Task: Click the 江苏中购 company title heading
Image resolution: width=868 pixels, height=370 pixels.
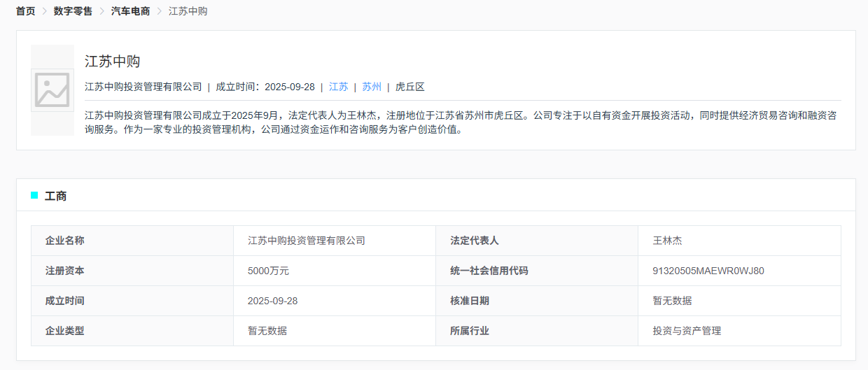Action: click(113, 61)
